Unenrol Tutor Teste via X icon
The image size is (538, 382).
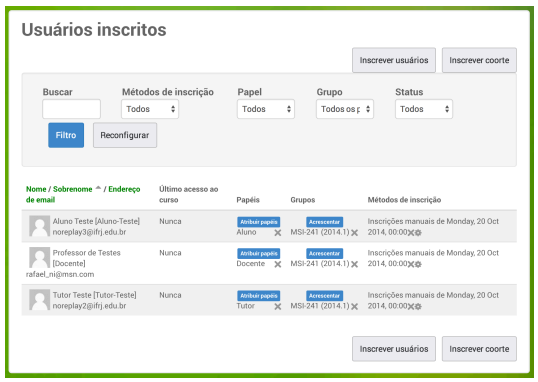(x=410, y=306)
